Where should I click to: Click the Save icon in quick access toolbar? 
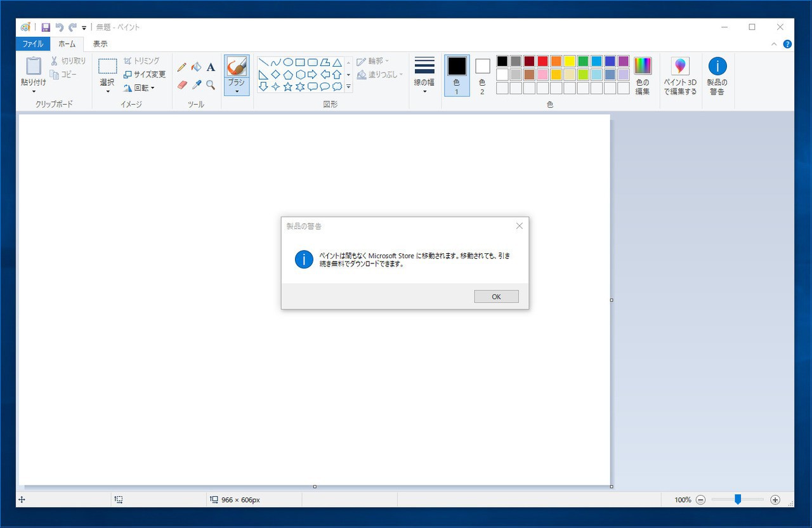[46, 27]
